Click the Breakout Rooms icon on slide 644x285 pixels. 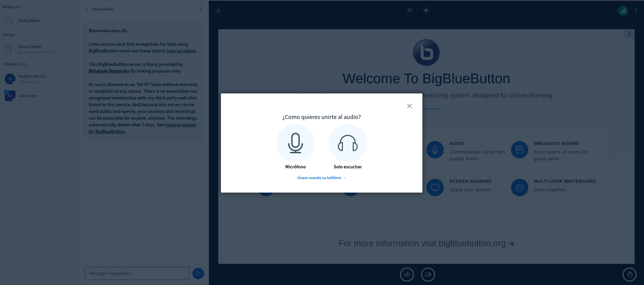[520, 150]
